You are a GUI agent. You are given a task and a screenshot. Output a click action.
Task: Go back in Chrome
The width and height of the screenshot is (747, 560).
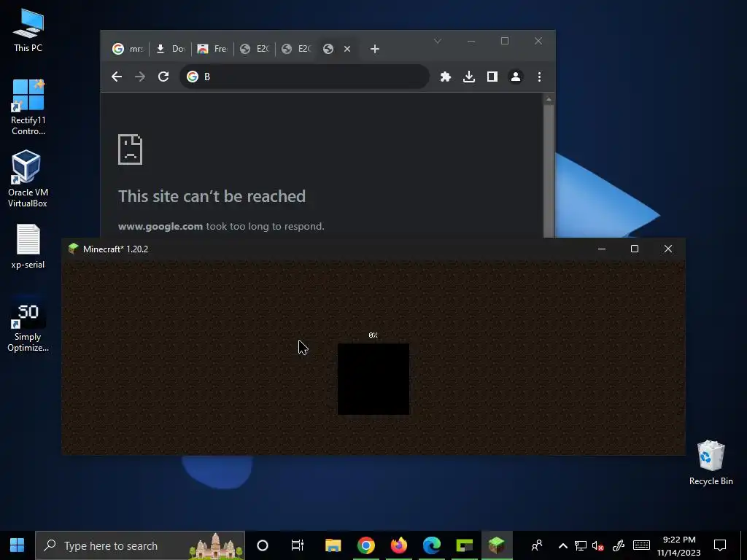(117, 77)
